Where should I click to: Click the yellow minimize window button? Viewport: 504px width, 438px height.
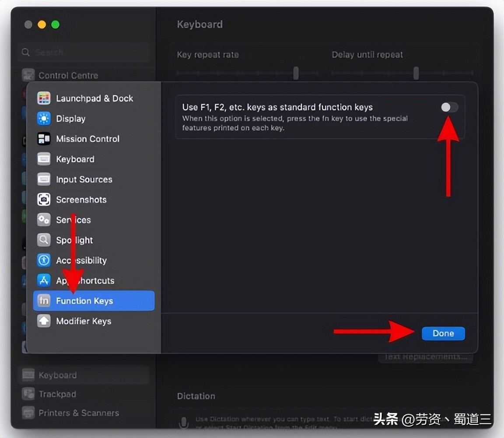pos(42,25)
